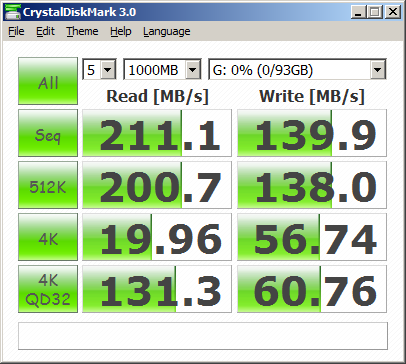Click the Seq read result 211.1
This screenshot has height=364, width=406.
click(157, 133)
